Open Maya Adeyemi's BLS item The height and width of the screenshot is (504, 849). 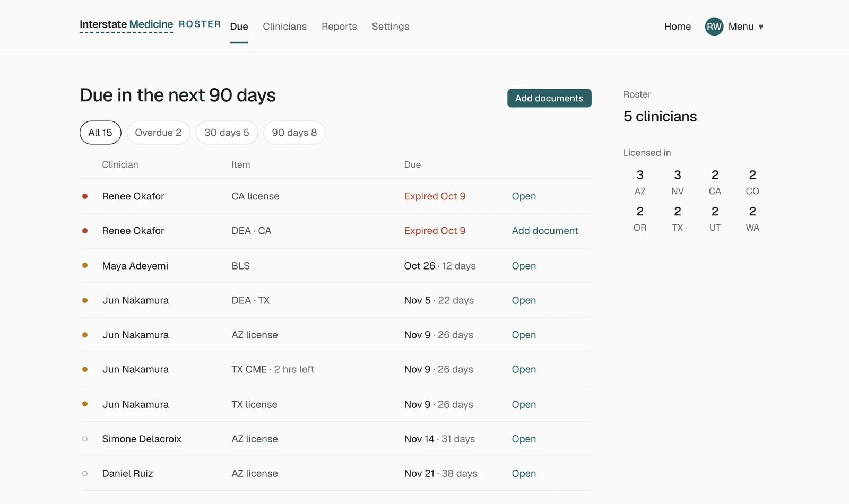click(524, 266)
